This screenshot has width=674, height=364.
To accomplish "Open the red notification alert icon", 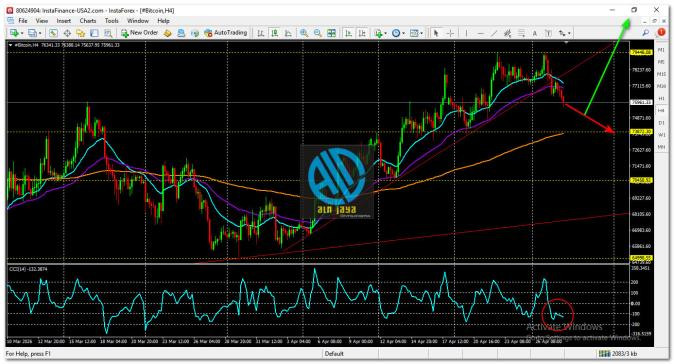I will click(662, 33).
